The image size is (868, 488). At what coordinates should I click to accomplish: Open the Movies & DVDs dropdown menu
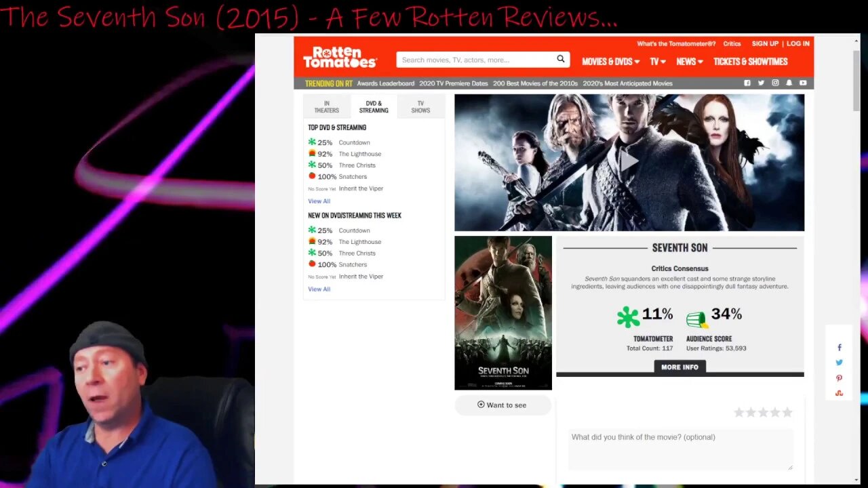point(610,61)
